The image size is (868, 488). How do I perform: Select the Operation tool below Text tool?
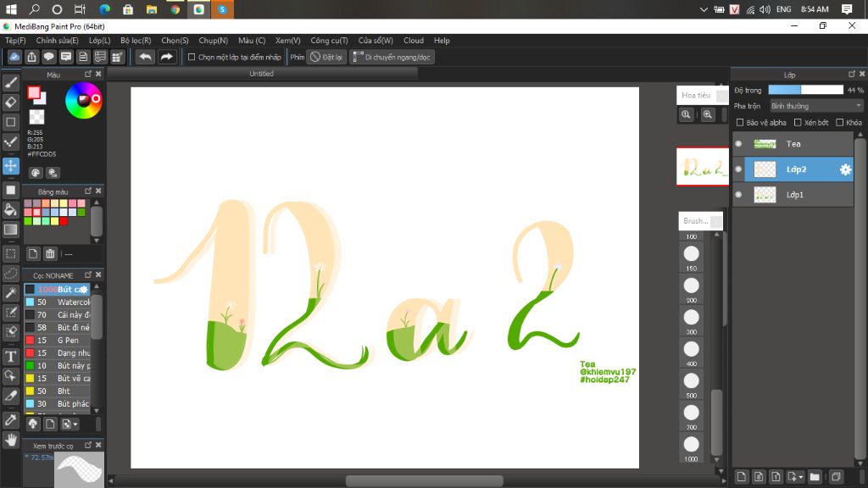pyautogui.click(x=10, y=375)
